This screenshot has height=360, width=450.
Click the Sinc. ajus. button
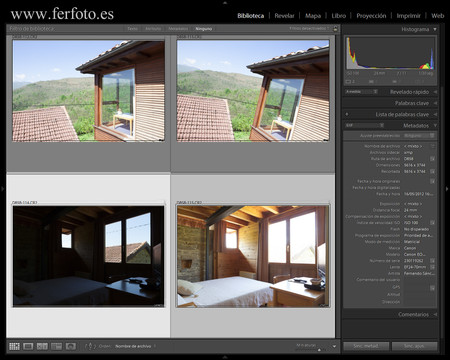tap(414, 346)
